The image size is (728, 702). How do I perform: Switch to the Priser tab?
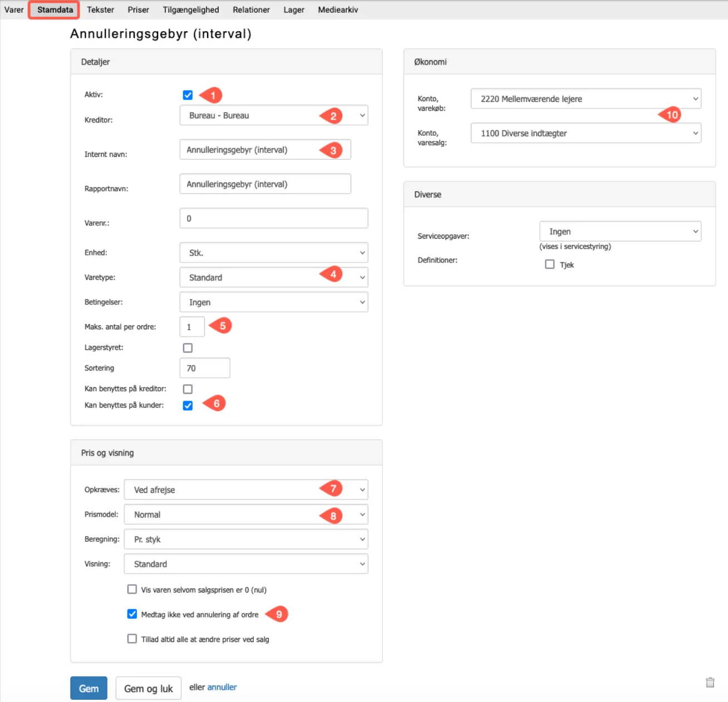click(138, 10)
